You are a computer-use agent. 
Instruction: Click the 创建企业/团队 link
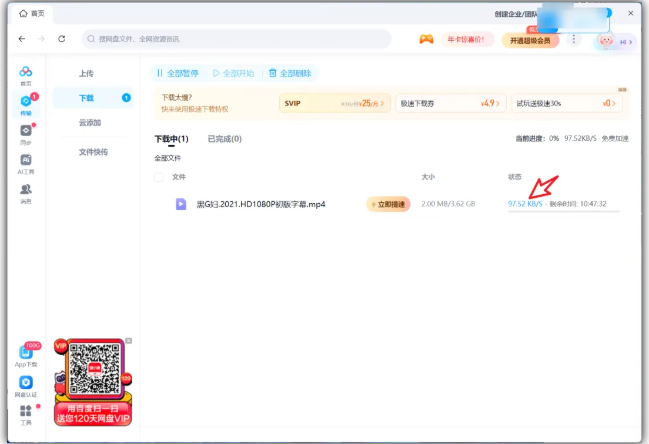coord(516,14)
